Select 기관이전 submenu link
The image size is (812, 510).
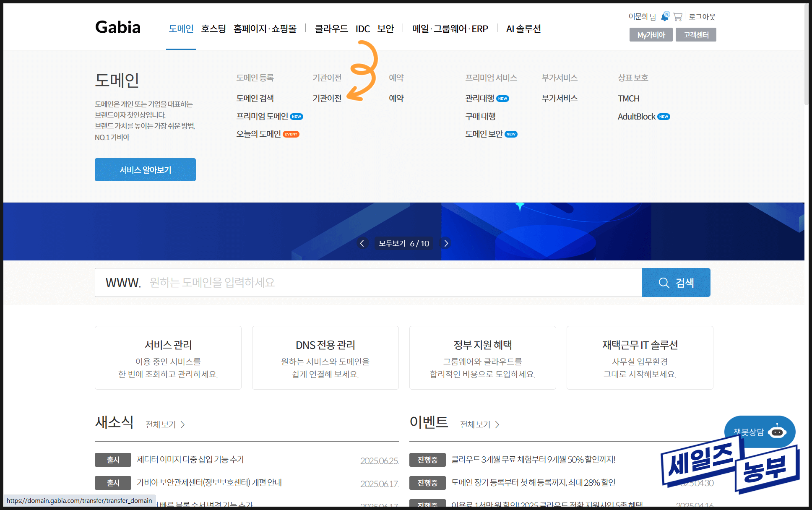[x=327, y=98]
